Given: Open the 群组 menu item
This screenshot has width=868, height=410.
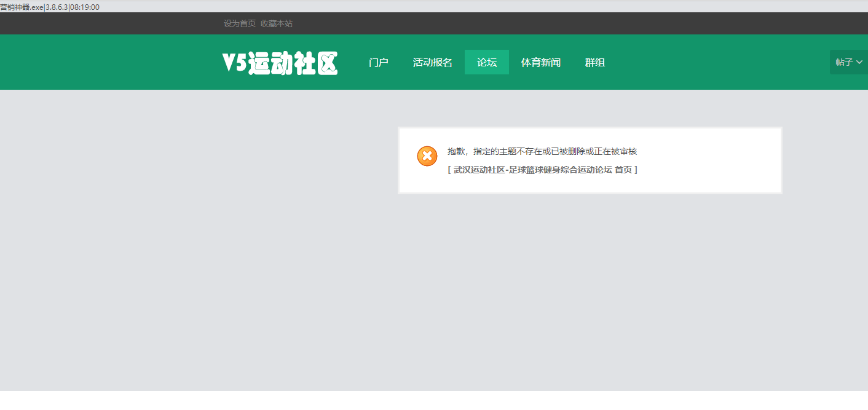Looking at the screenshot, I should coord(594,62).
